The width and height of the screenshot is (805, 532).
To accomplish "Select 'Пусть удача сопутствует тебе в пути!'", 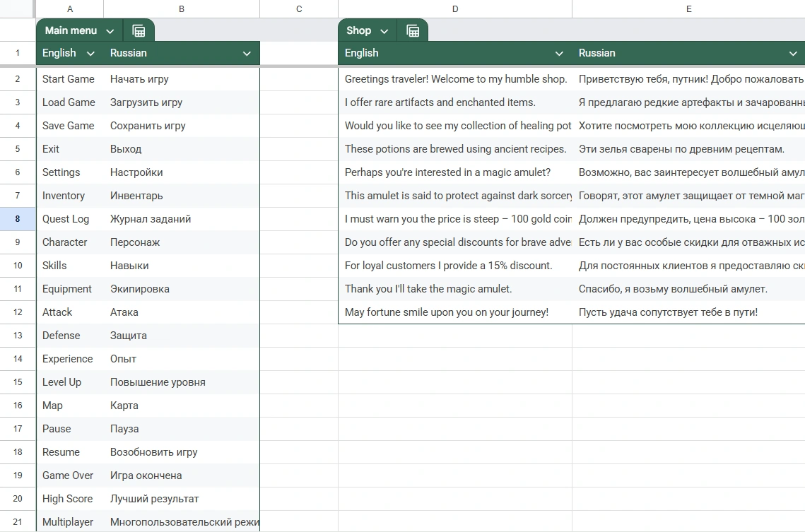I will tap(688, 312).
